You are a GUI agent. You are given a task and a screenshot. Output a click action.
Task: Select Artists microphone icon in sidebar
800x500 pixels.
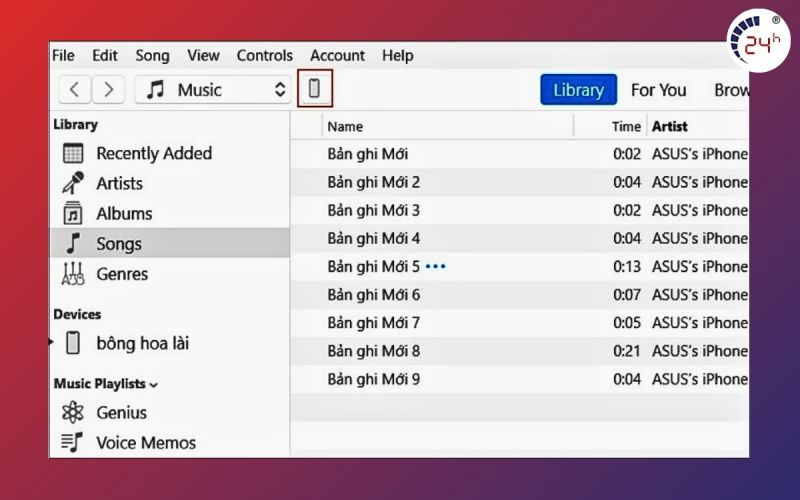[73, 184]
